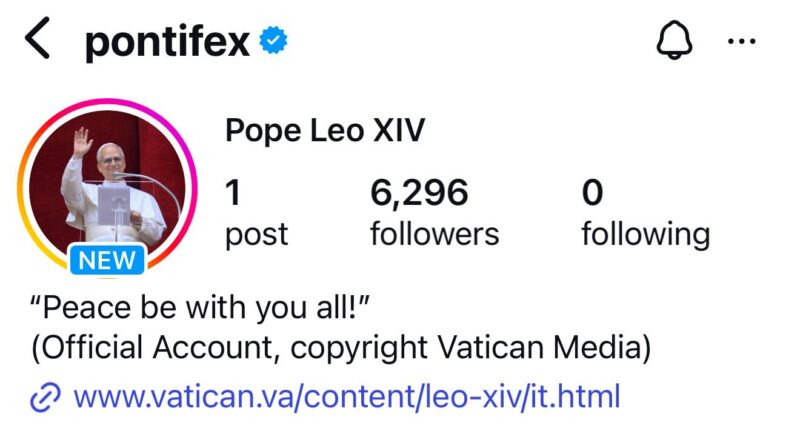Enable notifications with the bell icon

coord(674,41)
